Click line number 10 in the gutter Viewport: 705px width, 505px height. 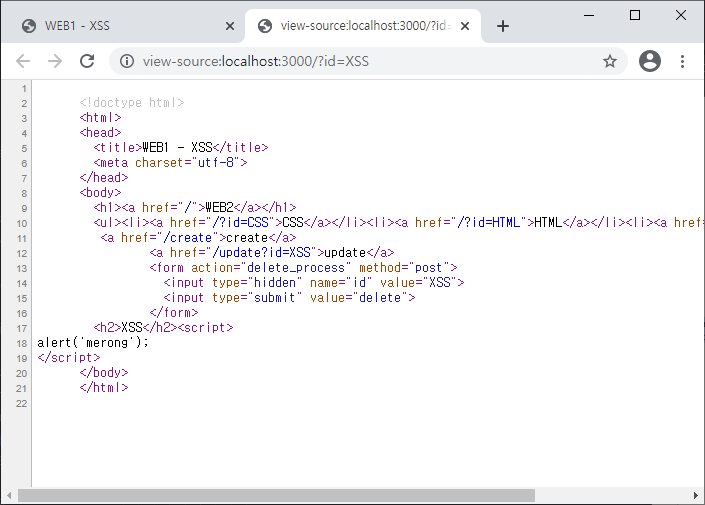(x=22, y=223)
